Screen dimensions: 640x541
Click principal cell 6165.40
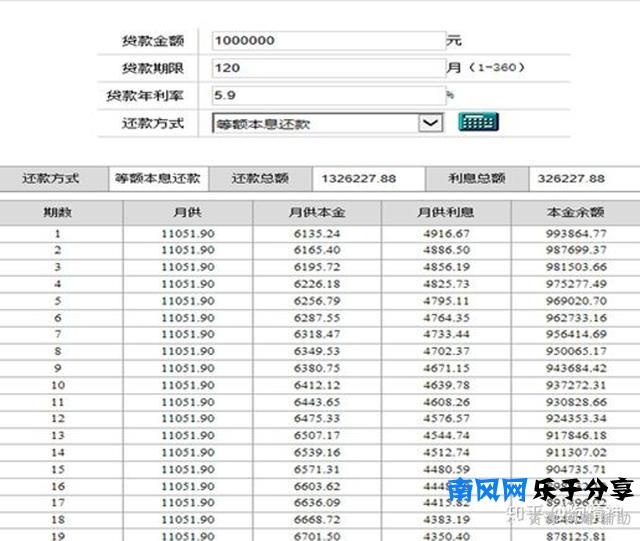(x=317, y=250)
